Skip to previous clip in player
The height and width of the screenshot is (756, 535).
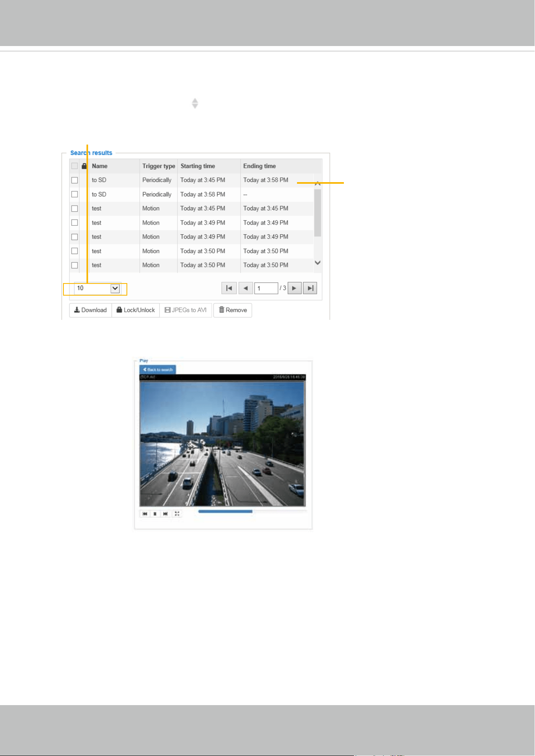[145, 514]
